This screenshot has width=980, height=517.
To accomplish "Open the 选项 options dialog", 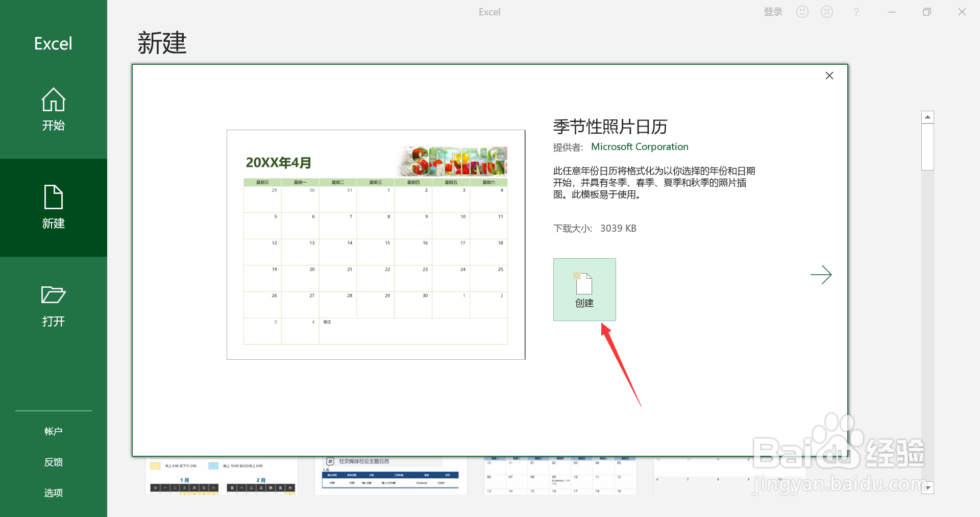I will (x=53, y=493).
